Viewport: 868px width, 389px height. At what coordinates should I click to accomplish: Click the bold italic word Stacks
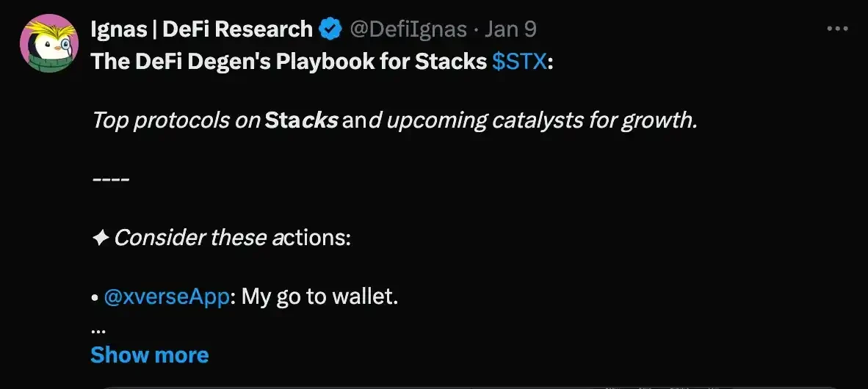(301, 120)
